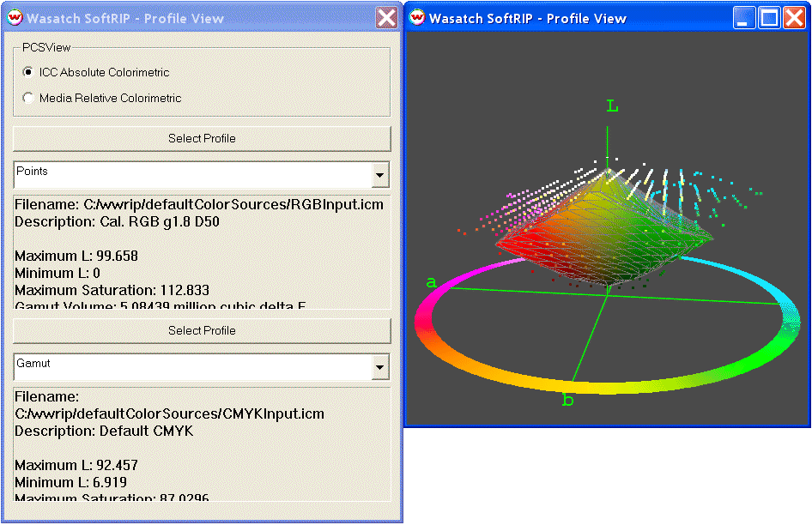This screenshot has height=525, width=812.
Task: Click Wasatch app icon in left window title bar
Action: (x=15, y=18)
